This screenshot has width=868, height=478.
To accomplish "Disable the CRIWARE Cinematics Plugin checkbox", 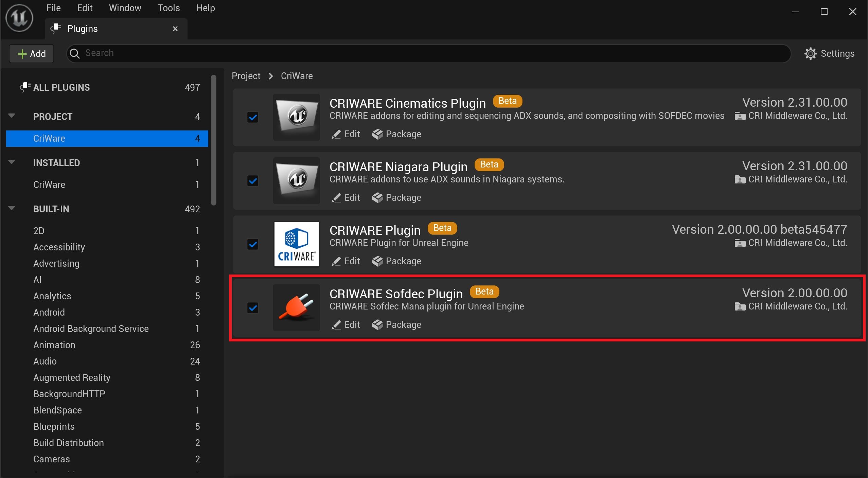I will (x=253, y=118).
